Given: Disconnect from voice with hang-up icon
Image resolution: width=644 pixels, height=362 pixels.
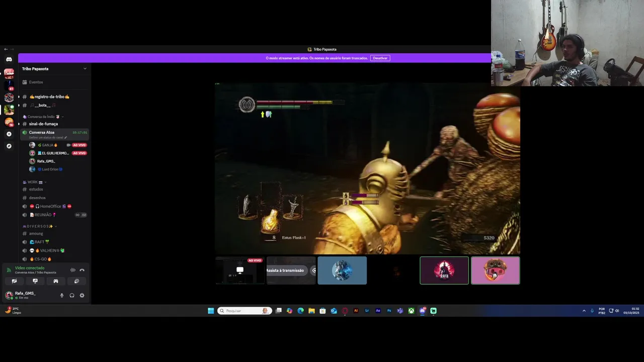Looking at the screenshot, I should tap(82, 270).
